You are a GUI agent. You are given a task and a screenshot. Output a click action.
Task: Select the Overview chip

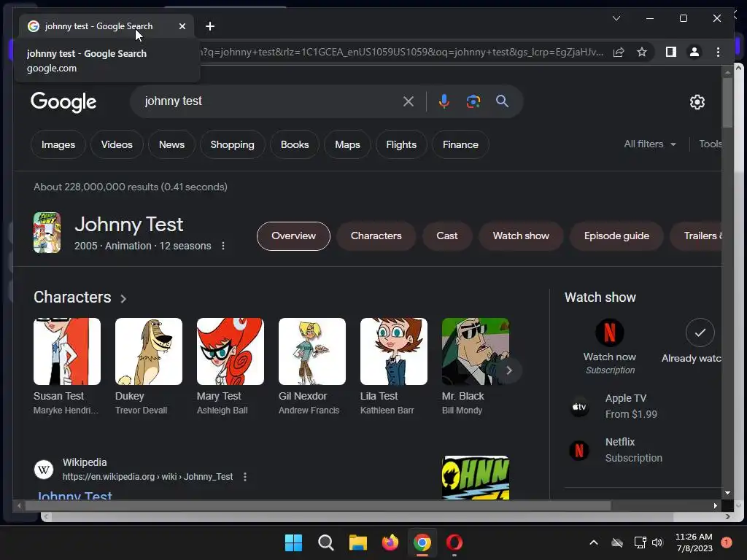click(293, 236)
